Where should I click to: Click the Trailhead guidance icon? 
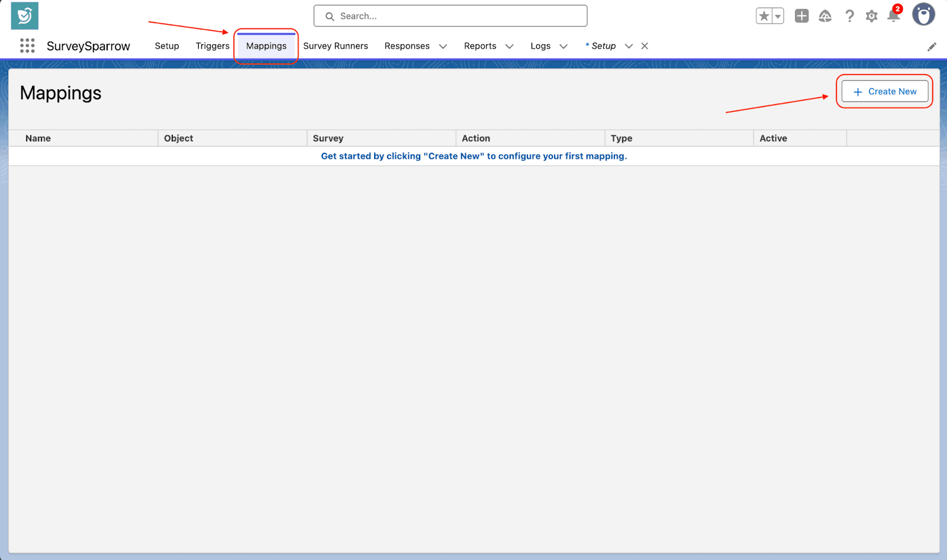(x=825, y=17)
